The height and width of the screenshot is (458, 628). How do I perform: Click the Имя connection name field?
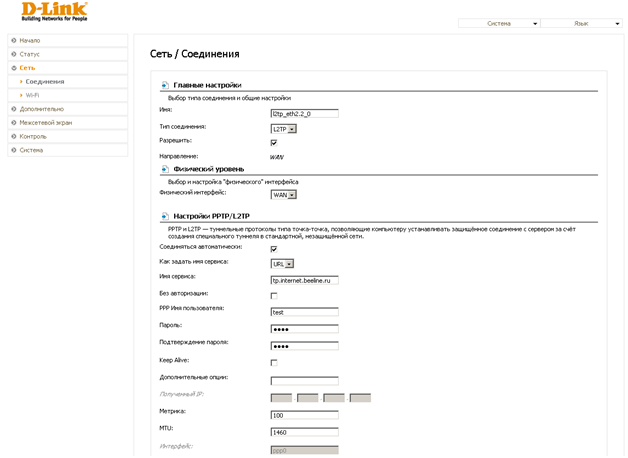click(304, 114)
